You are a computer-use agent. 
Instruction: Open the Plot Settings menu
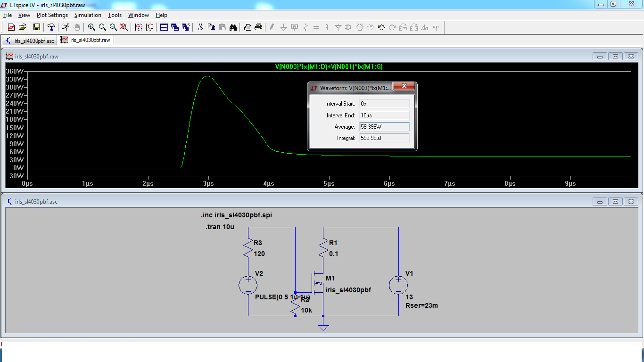52,15
